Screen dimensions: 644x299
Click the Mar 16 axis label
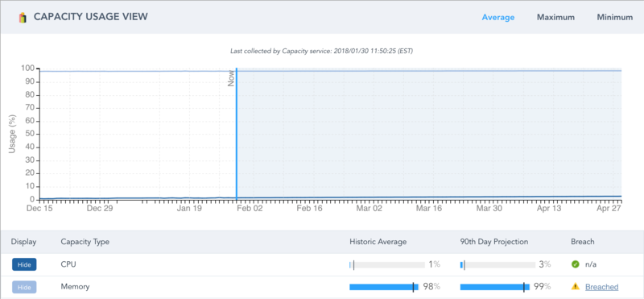pos(429,209)
